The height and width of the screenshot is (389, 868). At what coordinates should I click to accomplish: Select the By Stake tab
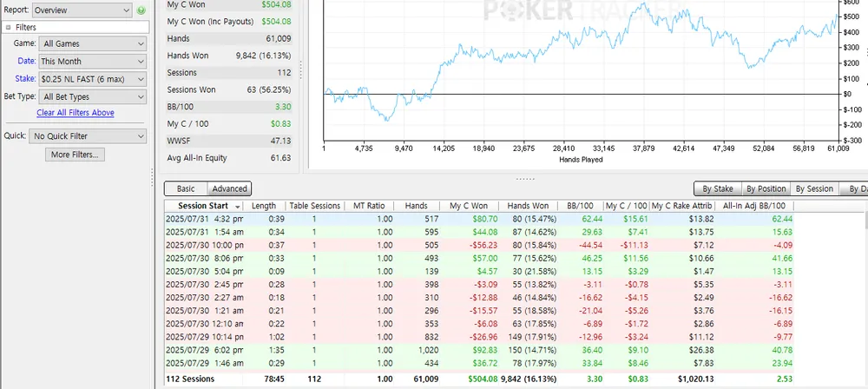(718, 188)
